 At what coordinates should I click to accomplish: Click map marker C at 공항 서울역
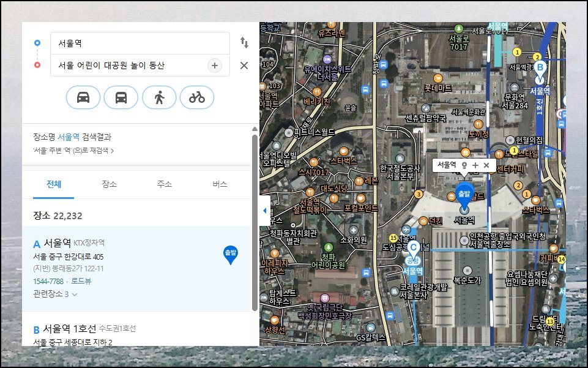click(413, 250)
